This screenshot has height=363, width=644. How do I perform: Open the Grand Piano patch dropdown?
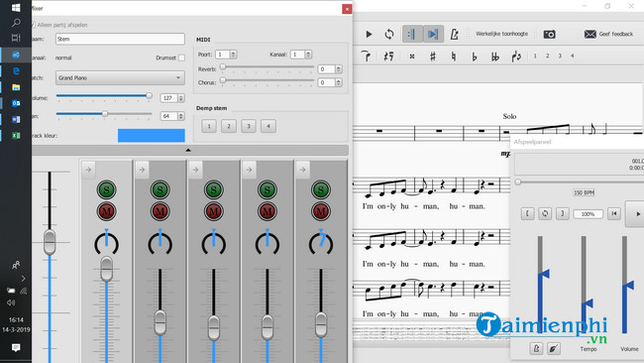tap(120, 77)
